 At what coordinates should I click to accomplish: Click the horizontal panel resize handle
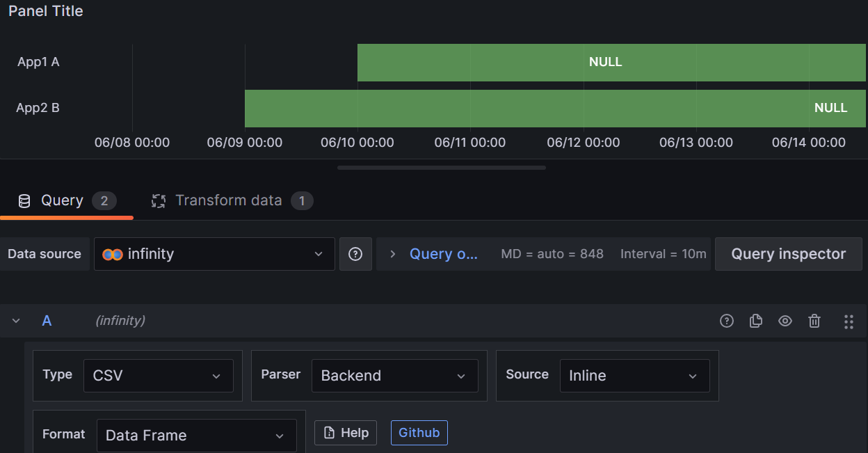[442, 168]
